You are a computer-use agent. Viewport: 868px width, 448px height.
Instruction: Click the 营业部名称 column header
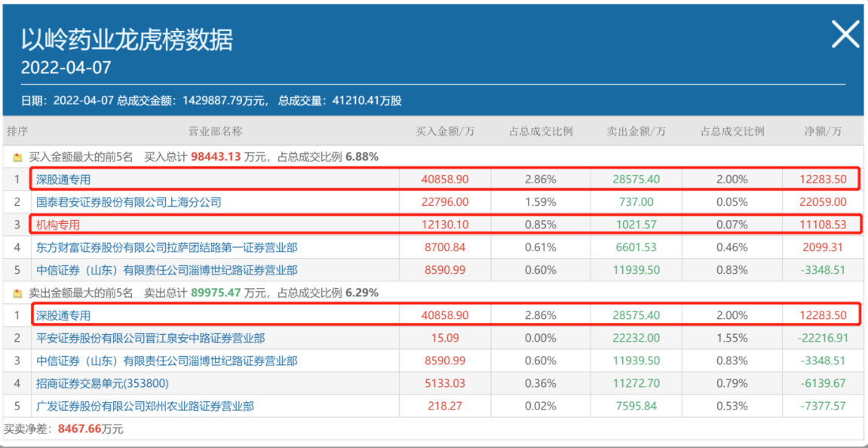tap(216, 131)
